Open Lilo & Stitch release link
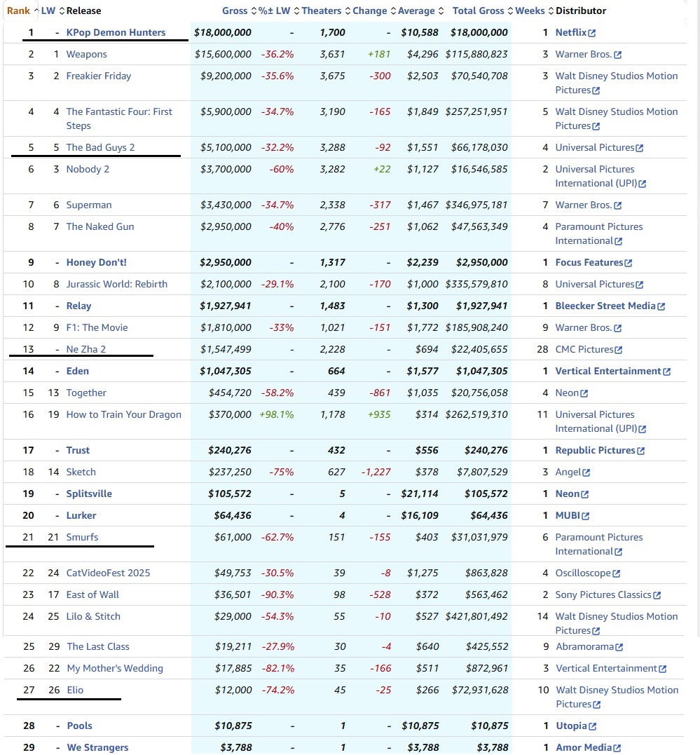 coord(93,616)
